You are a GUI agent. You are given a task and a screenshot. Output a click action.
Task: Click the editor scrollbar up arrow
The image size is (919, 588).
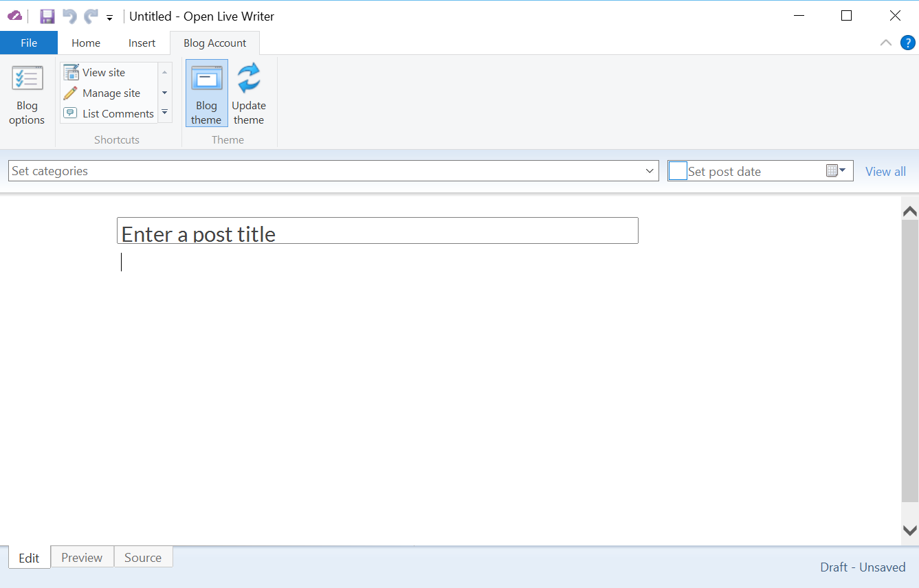pyautogui.click(x=910, y=211)
